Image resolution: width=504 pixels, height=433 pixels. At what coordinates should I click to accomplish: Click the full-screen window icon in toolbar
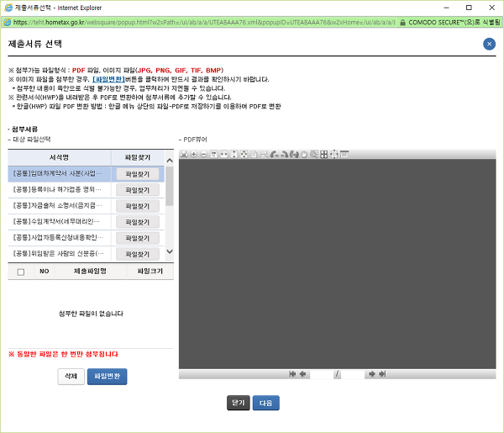click(x=344, y=154)
